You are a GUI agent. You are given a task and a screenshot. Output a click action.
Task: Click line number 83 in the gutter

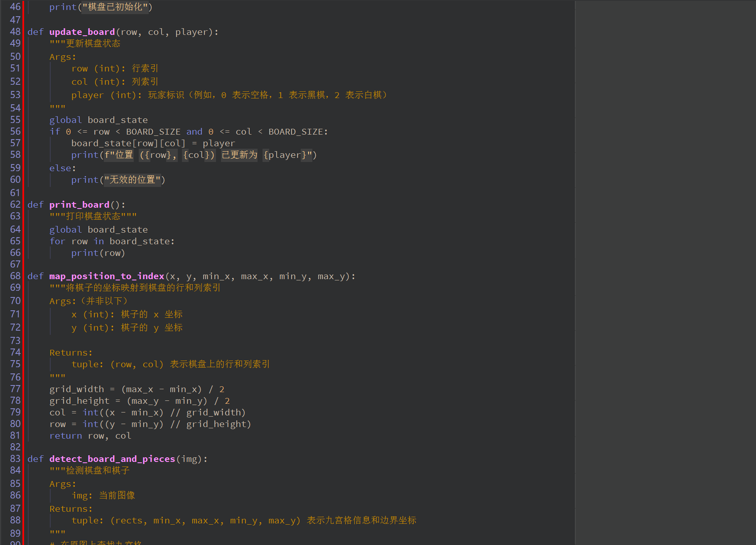15,459
